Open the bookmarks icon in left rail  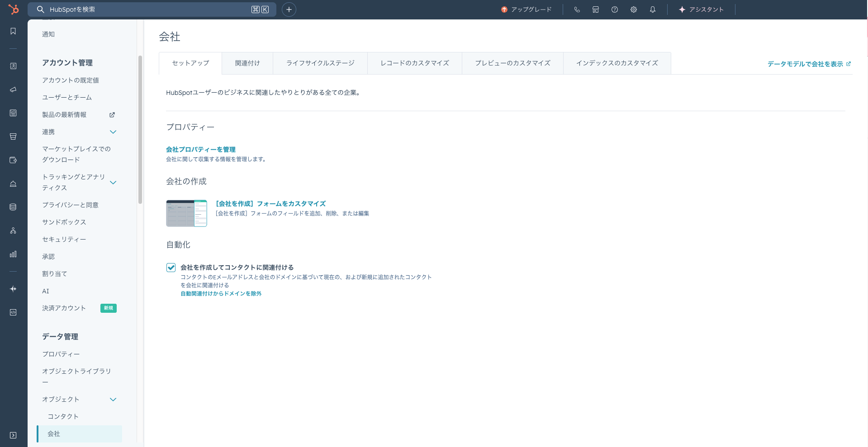point(13,31)
